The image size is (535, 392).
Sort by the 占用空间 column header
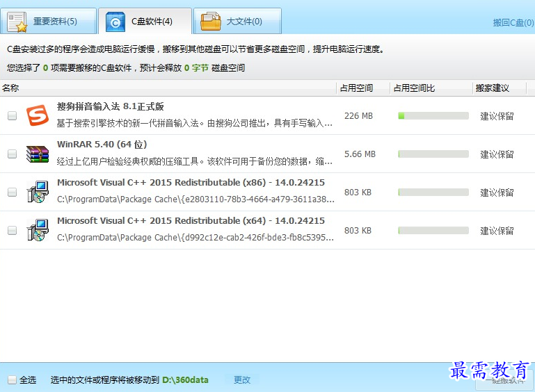tap(363, 88)
